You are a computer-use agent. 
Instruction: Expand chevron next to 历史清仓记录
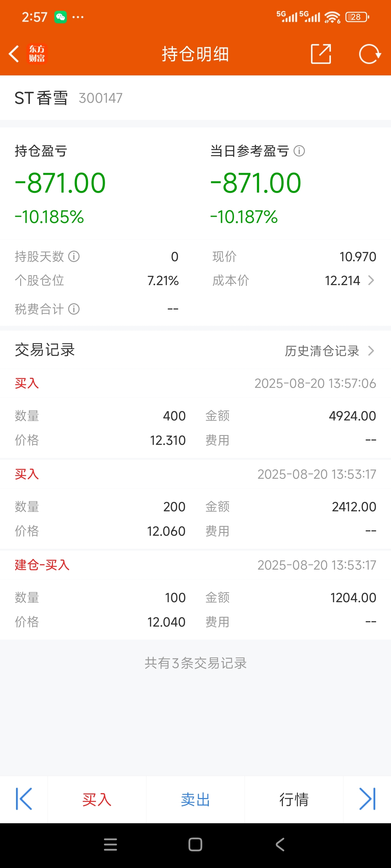371,351
